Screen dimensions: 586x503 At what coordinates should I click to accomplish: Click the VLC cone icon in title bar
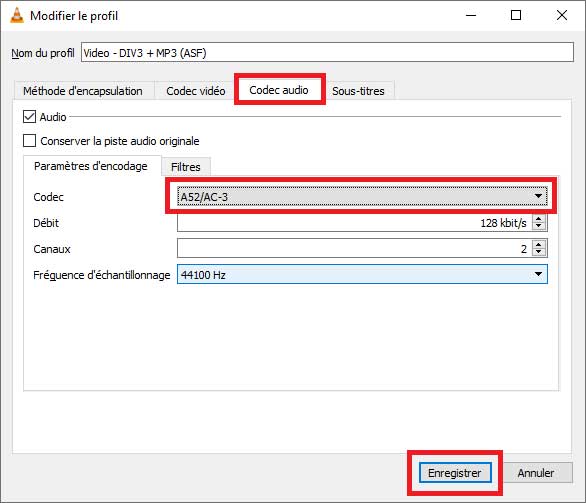pos(17,15)
